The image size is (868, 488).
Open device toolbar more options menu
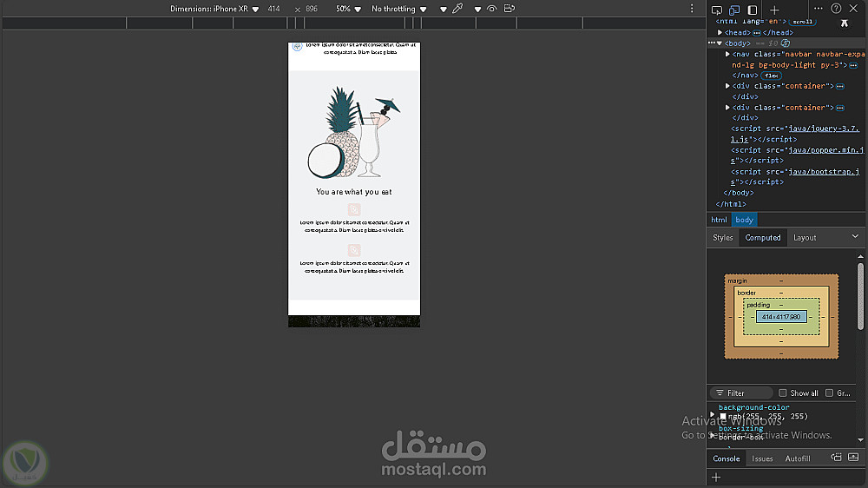[692, 9]
